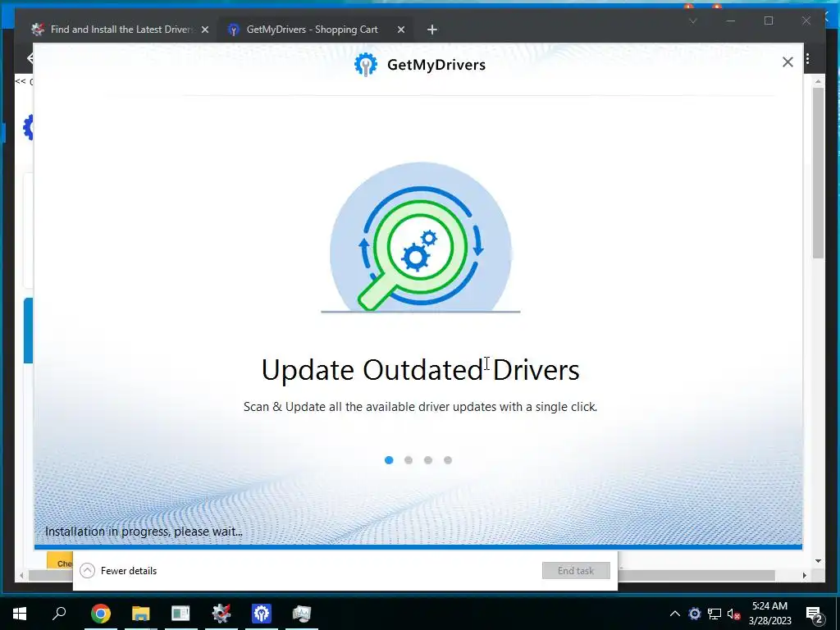Click the magnifier gears illustration
The height and width of the screenshot is (630, 840).
(421, 237)
